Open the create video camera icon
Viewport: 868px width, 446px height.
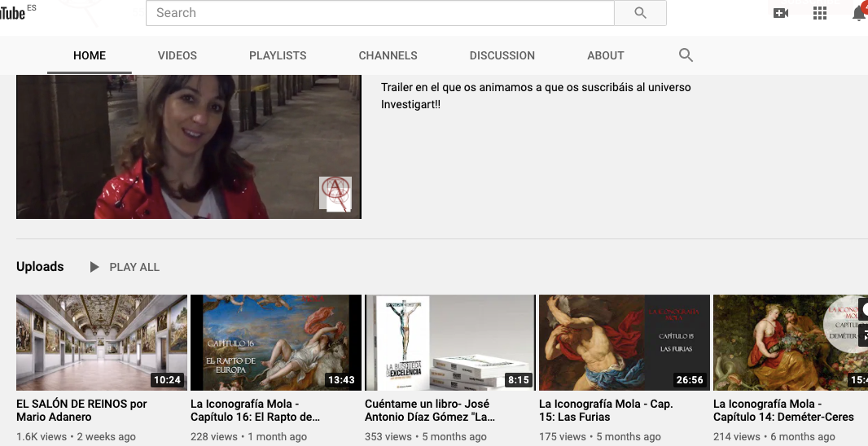(780, 13)
